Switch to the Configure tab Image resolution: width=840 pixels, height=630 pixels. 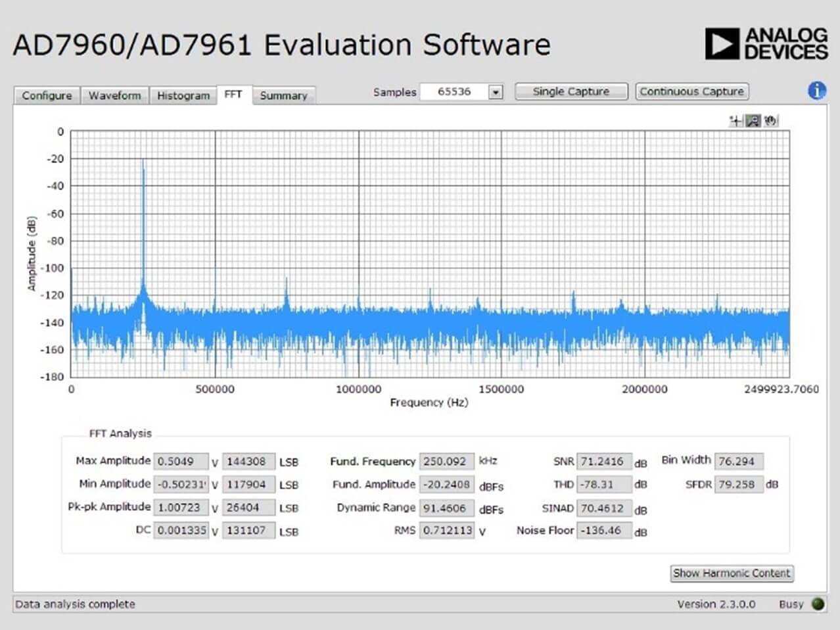coord(47,95)
